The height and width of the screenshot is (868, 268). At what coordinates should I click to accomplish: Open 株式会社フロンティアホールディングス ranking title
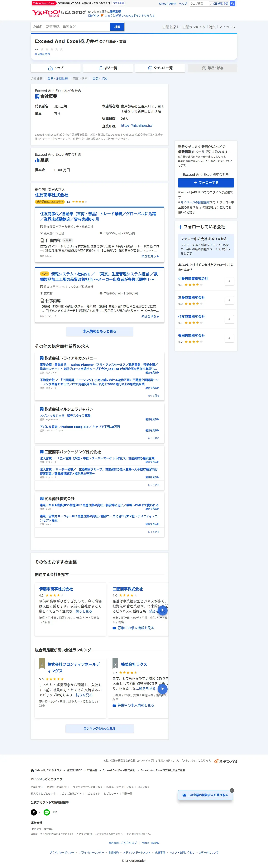(x=74, y=668)
